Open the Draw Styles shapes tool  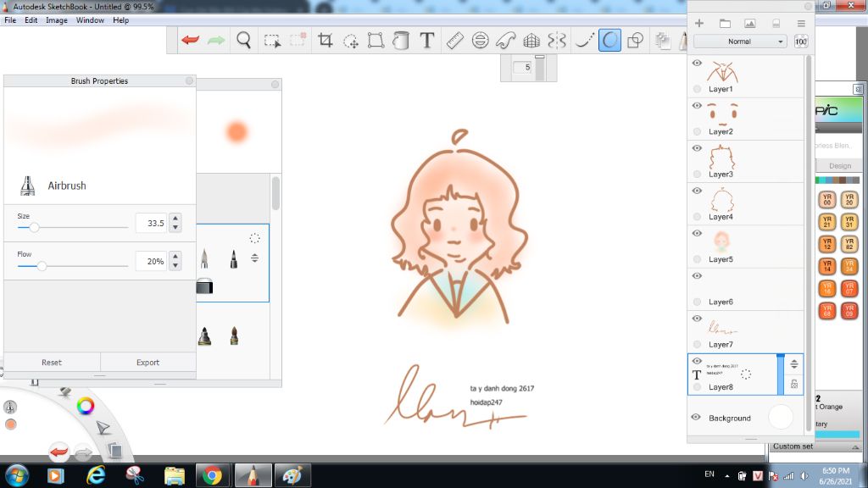(636, 40)
